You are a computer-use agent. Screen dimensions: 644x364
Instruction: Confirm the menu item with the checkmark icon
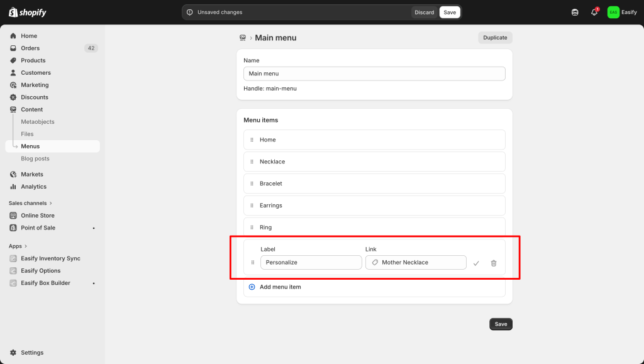(476, 263)
